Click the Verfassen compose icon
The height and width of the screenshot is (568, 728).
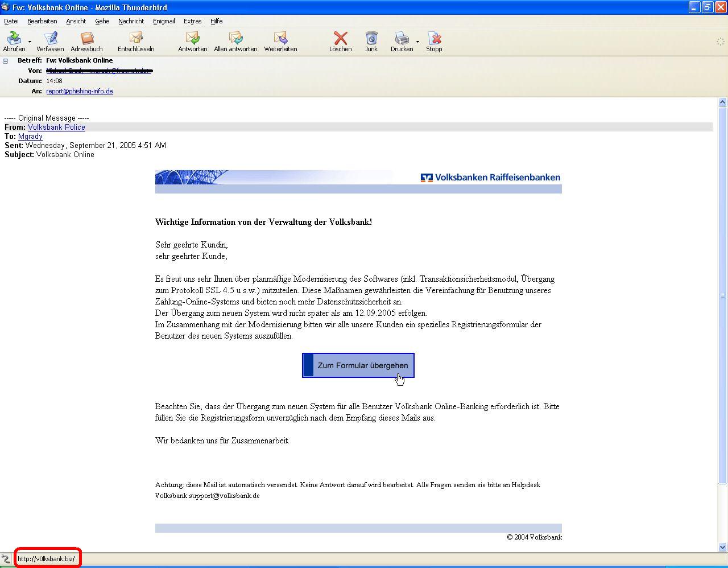click(x=51, y=38)
